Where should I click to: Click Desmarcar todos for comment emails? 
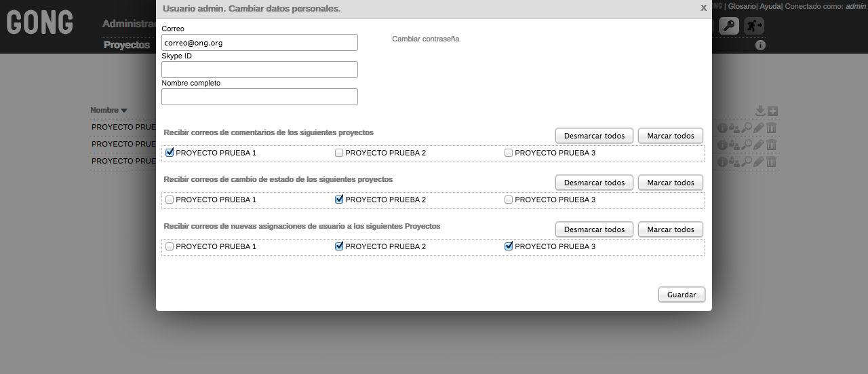(595, 136)
